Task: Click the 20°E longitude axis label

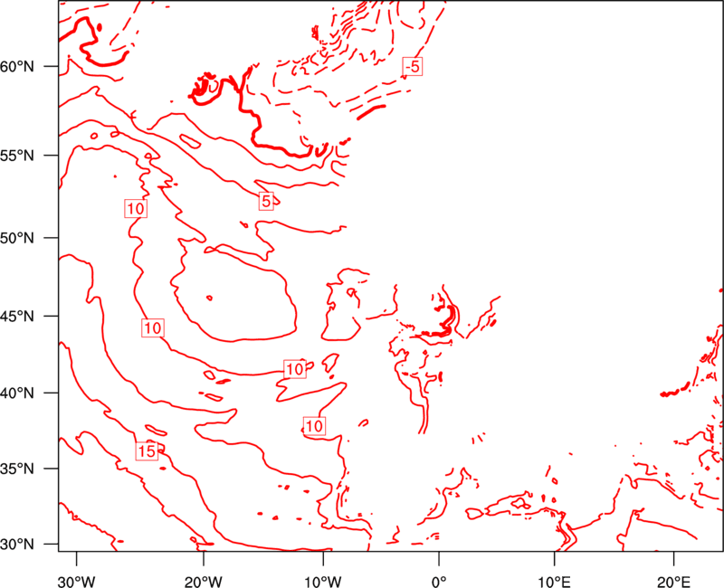Action: (x=673, y=582)
